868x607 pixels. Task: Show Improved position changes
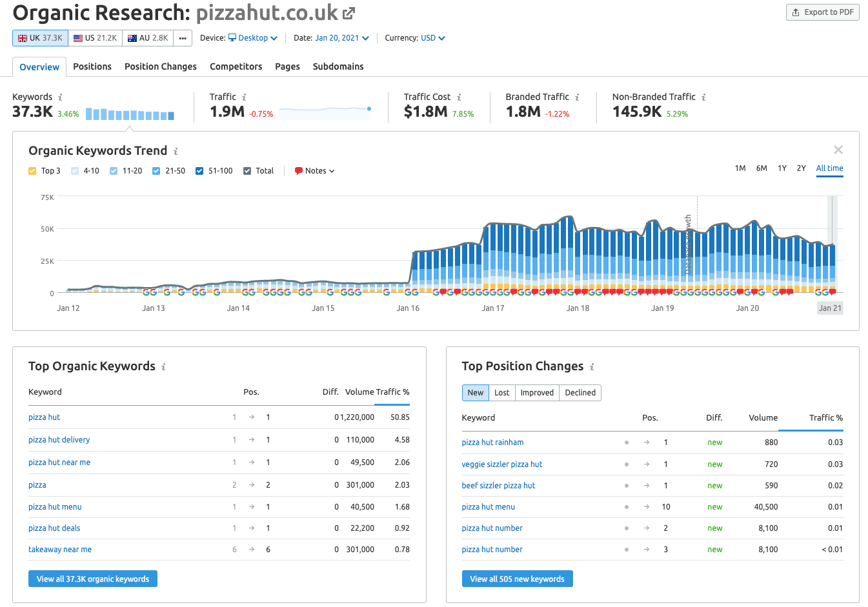pyautogui.click(x=537, y=393)
